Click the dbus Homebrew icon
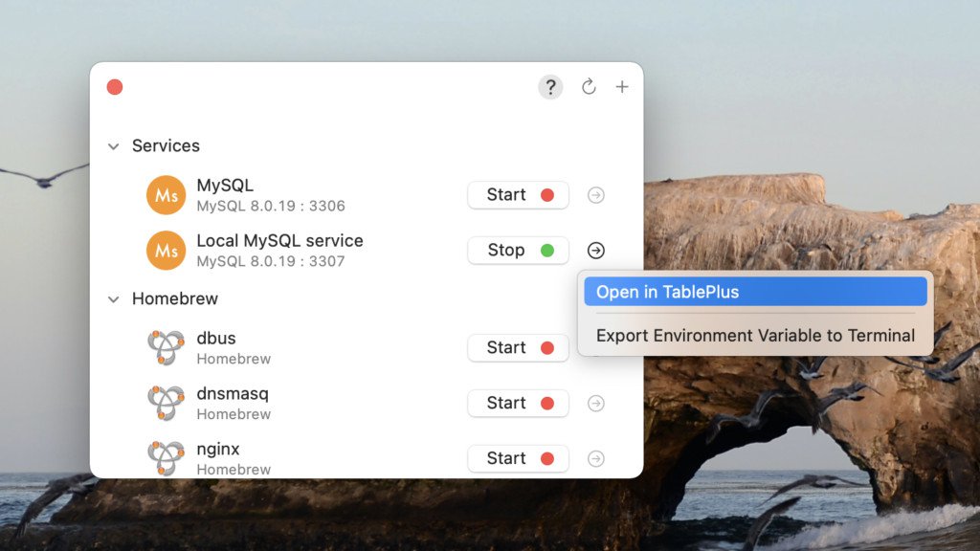 pyautogui.click(x=166, y=348)
